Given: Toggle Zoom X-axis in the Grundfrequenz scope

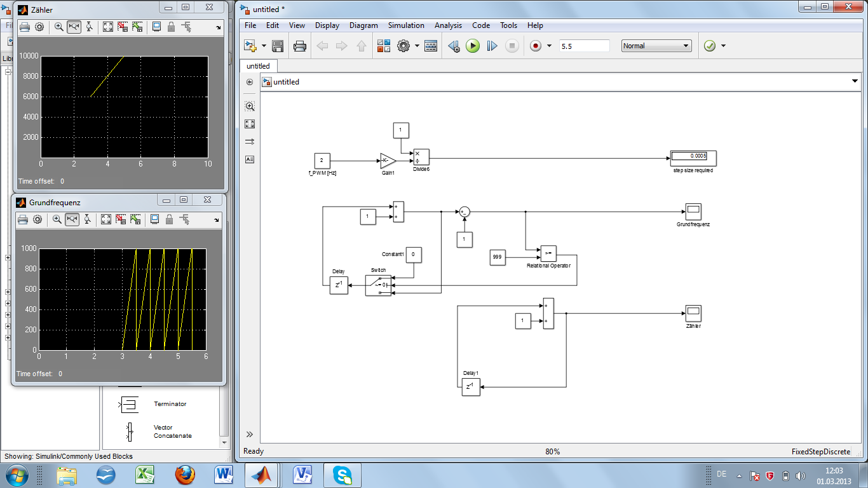Looking at the screenshot, I should 72,219.
